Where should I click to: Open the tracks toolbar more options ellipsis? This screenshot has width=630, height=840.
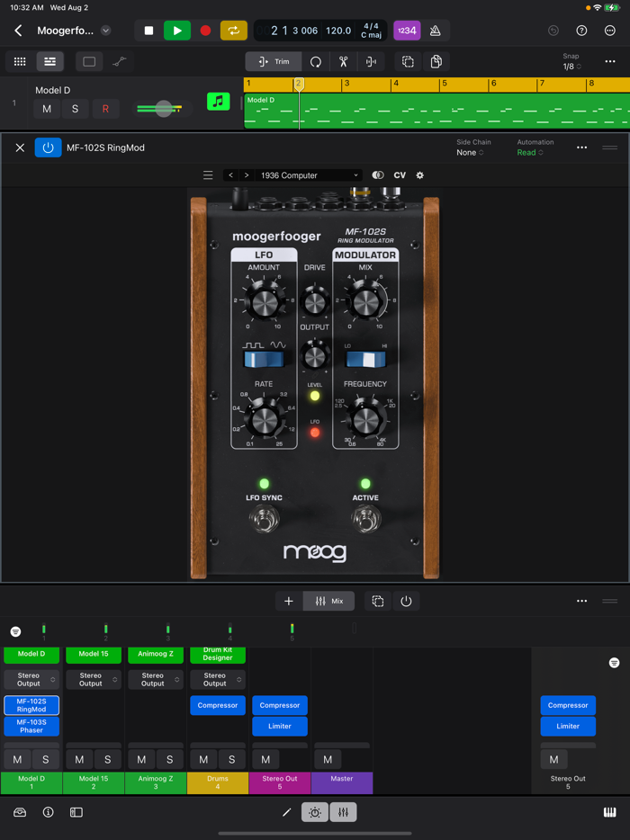pyautogui.click(x=610, y=62)
